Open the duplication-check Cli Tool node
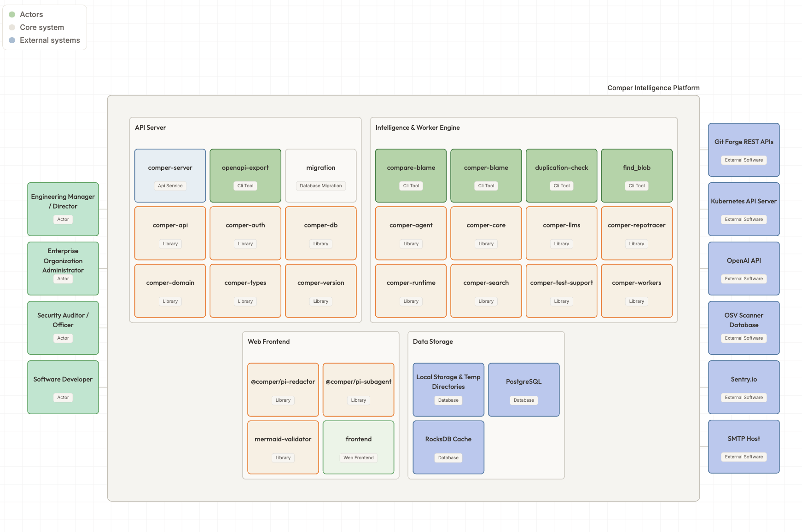The image size is (802, 532). coord(562,176)
